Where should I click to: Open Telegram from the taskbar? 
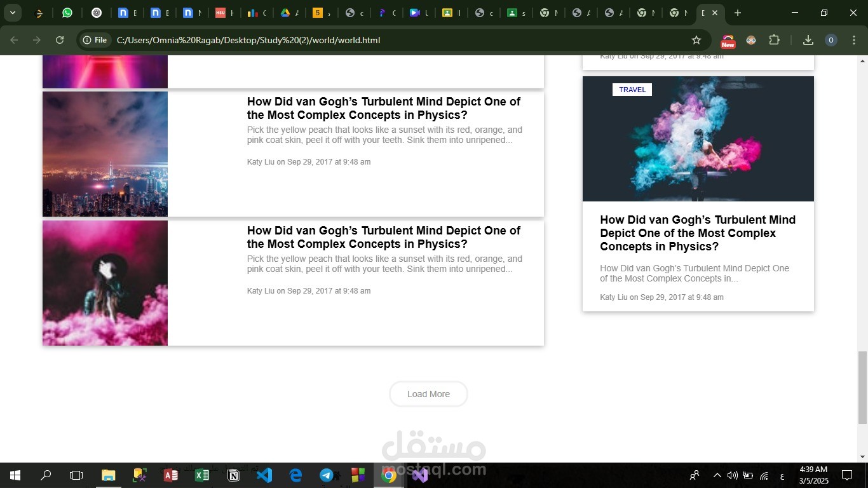(x=327, y=475)
